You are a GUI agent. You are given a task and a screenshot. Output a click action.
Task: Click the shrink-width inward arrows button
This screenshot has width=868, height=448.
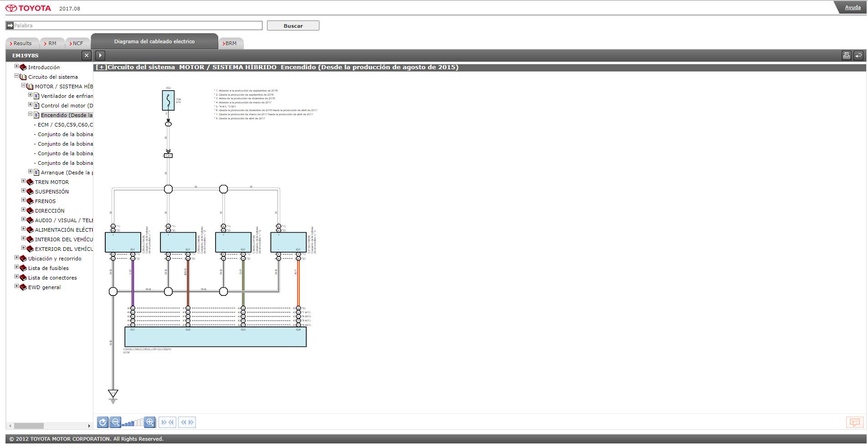click(x=168, y=422)
